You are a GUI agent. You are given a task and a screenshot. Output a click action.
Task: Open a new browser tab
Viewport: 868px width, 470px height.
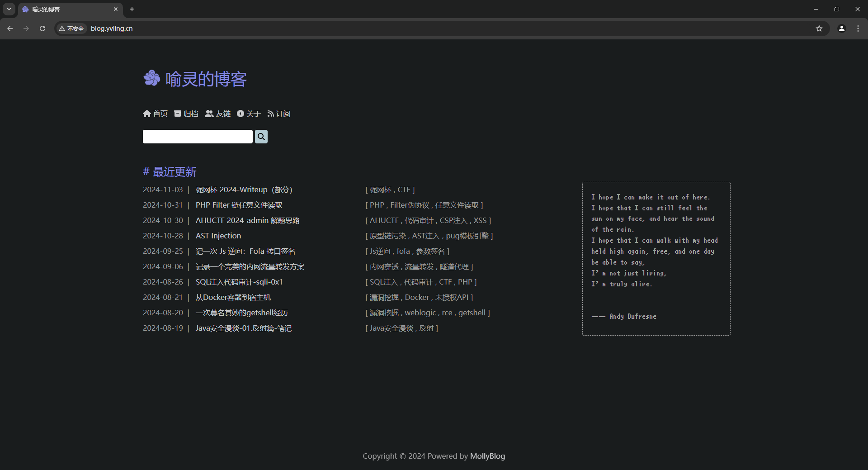tap(132, 9)
